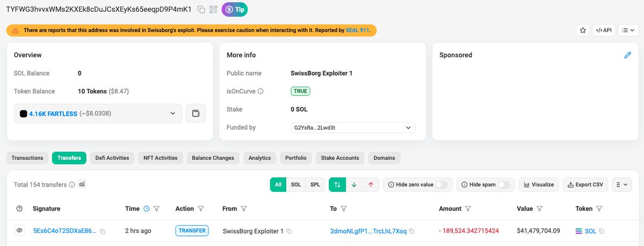Open the Analytics tab
This screenshot has width=644, height=246.
pos(260,158)
